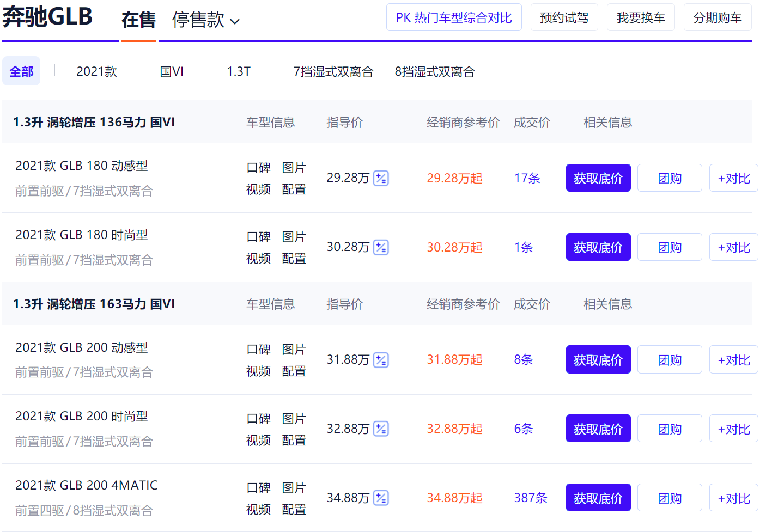
Task: Open 17条 transaction prices link
Action: pyautogui.click(x=527, y=178)
